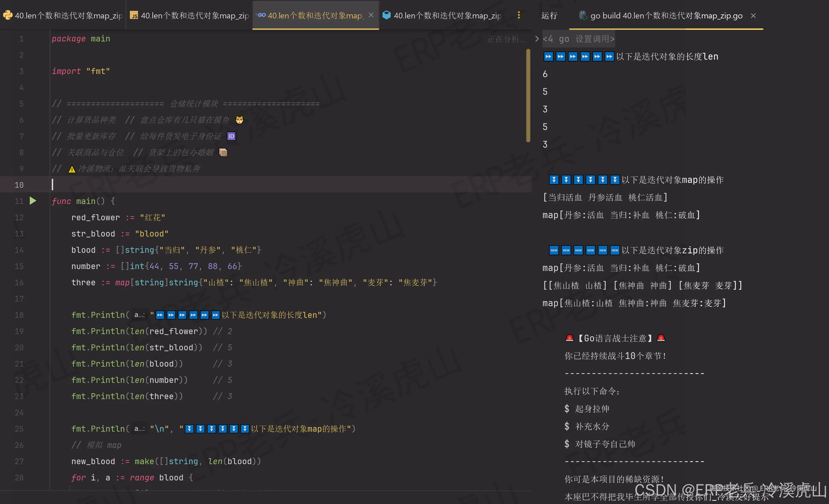Image resolution: width=829 pixels, height=504 pixels.
Task: Expand the a... parameter hint on line 18
Action: [139, 315]
